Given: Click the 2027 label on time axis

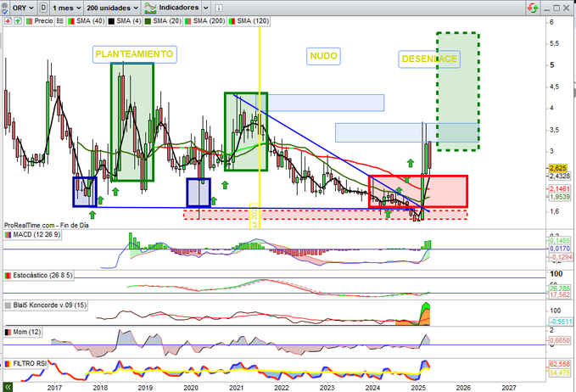Looking at the screenshot, I should (x=508, y=388).
